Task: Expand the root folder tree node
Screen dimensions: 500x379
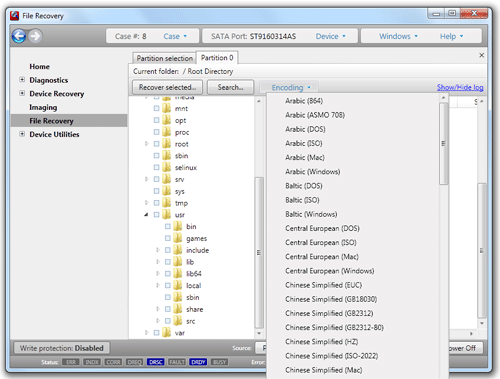Action: (x=146, y=144)
